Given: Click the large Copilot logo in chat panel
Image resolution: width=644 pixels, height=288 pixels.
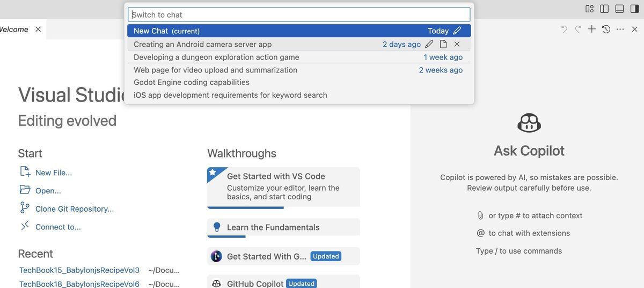Looking at the screenshot, I should click(x=529, y=123).
